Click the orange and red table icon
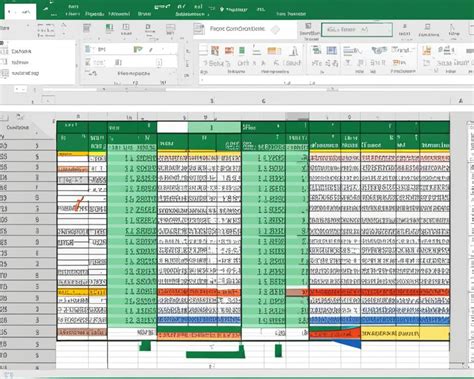Screen dimensions: 474x379 point(215,51)
